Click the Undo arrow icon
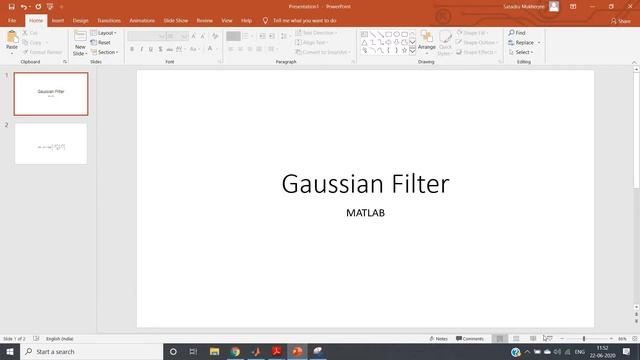640x360 pixels. 24,7
